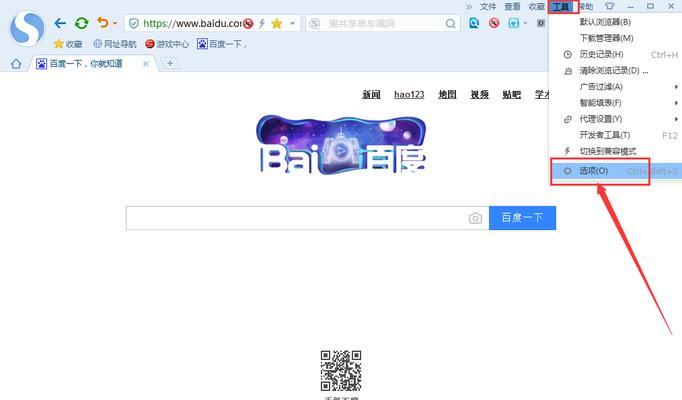This screenshot has height=400, width=682.
Task: Click the Sogou search engine S icon
Action: pyautogui.click(x=314, y=23)
